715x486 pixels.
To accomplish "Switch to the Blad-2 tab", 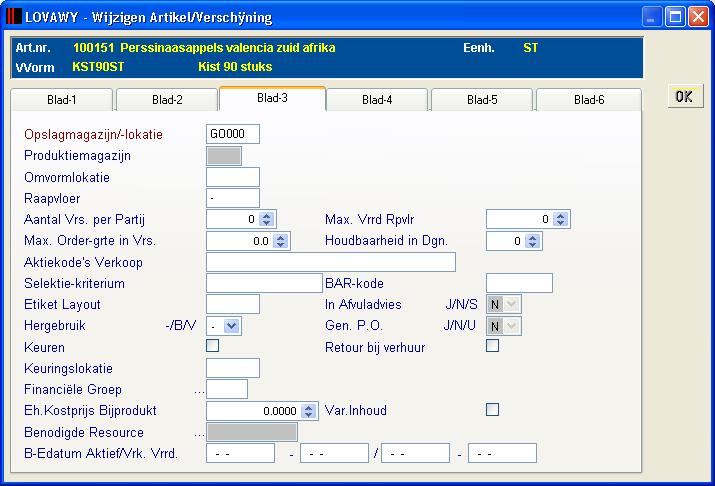I will [167, 100].
